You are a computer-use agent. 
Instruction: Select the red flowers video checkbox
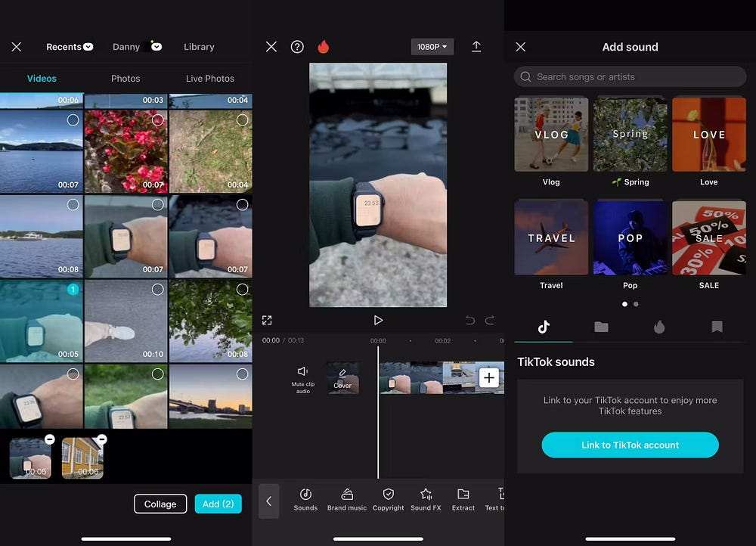click(x=157, y=120)
